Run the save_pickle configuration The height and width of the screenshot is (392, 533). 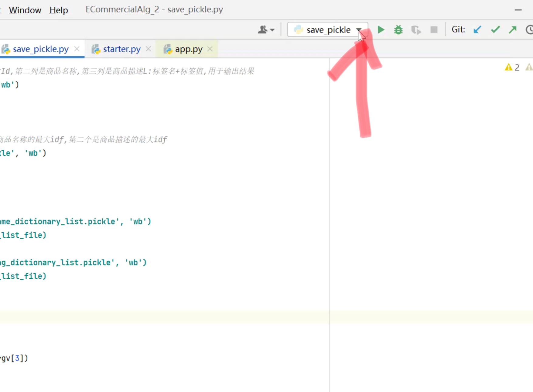[x=381, y=30]
